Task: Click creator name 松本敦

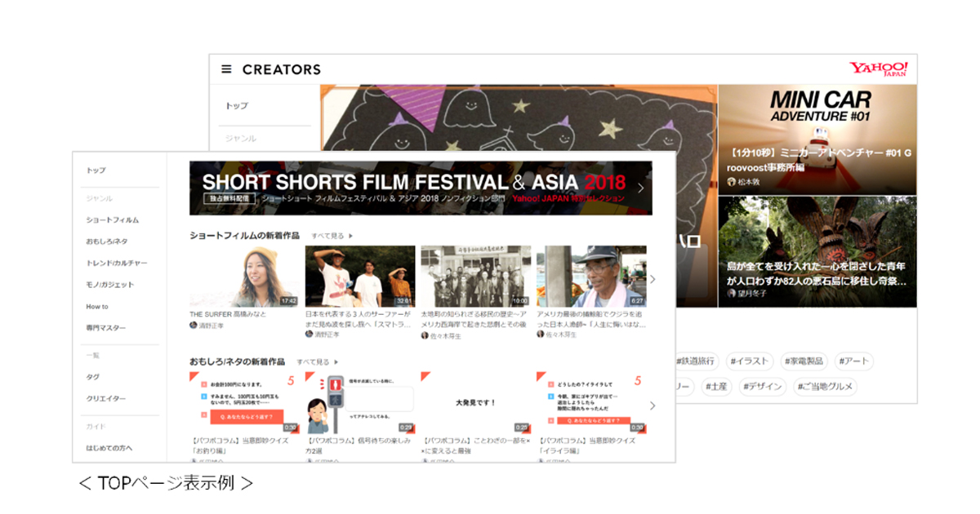Action: click(749, 182)
